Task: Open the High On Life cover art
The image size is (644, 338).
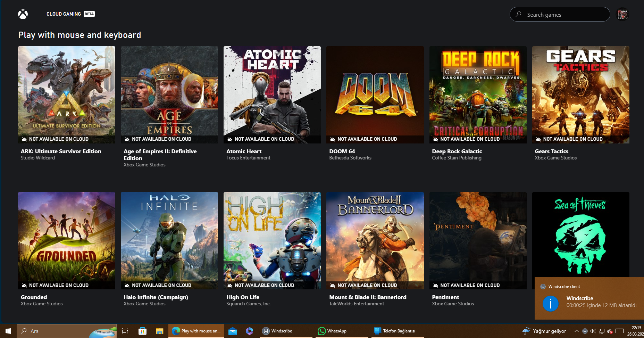Action: (x=272, y=241)
